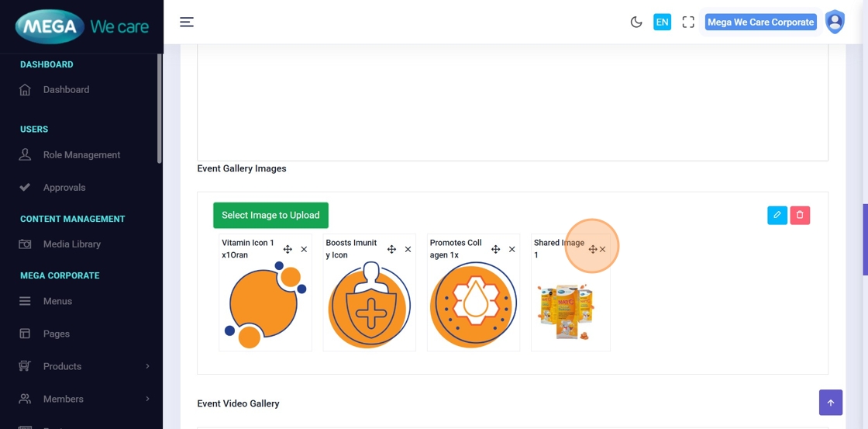
Task: Click the blue edit pencil icon
Action: tap(777, 215)
